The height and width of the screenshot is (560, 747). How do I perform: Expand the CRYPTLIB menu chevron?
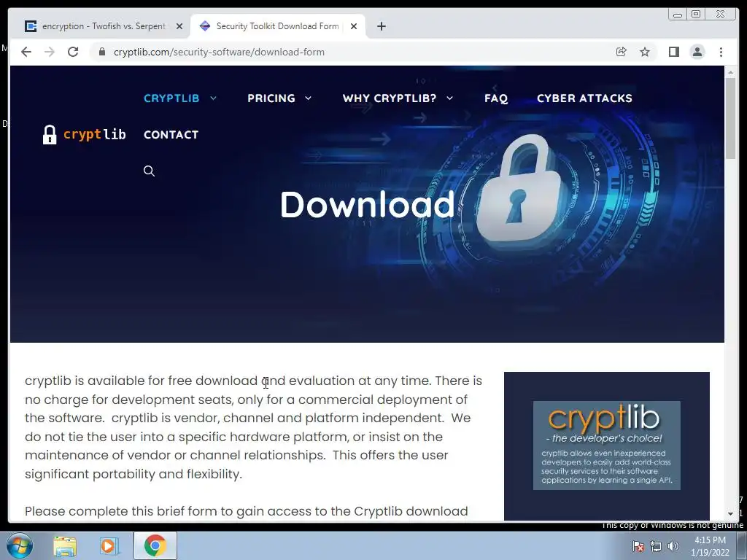tap(214, 98)
